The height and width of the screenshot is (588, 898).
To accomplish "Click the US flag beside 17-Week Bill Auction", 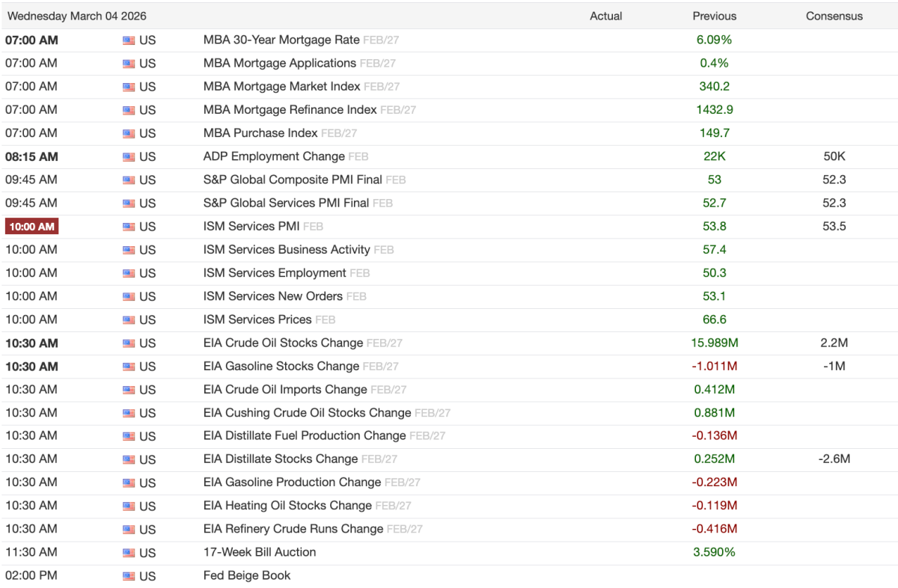I will click(129, 553).
